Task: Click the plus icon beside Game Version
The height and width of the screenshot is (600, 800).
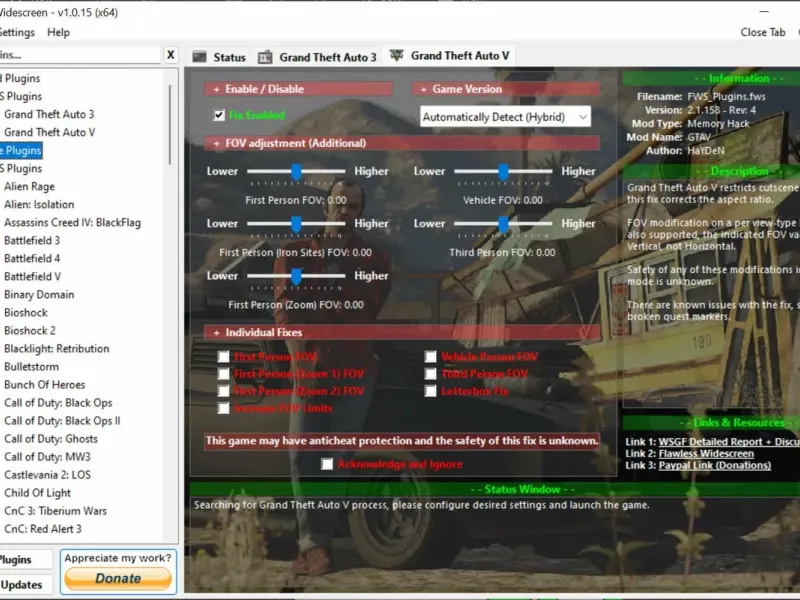Action: [423, 89]
